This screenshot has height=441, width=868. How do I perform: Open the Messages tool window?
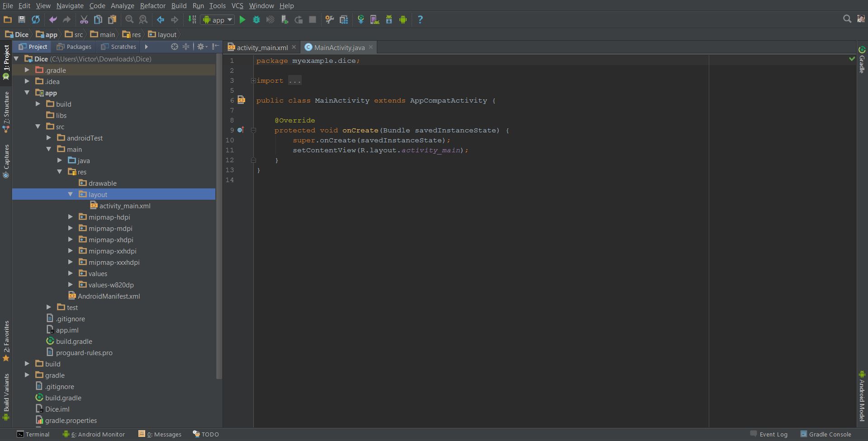click(160, 434)
